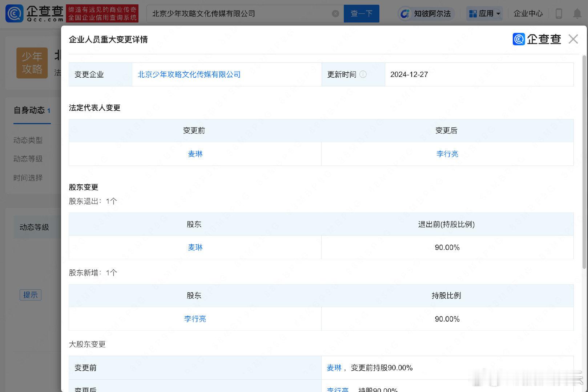Screen dimensions: 588x392
Task: Open 麦琳 in the 股东退出 table
Action: [195, 247]
